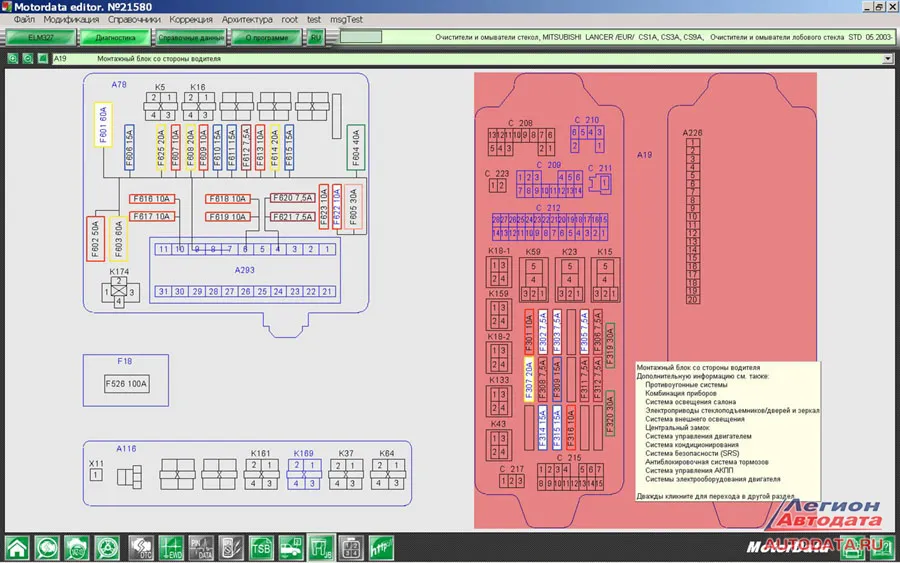
Task: Select connector C 208 in block A19
Action: coord(521,142)
